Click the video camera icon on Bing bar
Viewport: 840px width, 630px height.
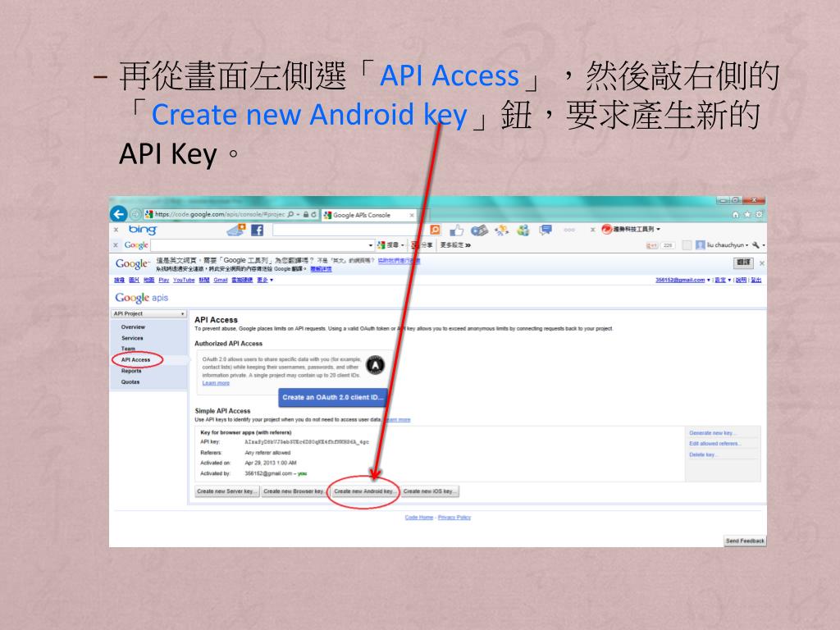tap(479, 231)
